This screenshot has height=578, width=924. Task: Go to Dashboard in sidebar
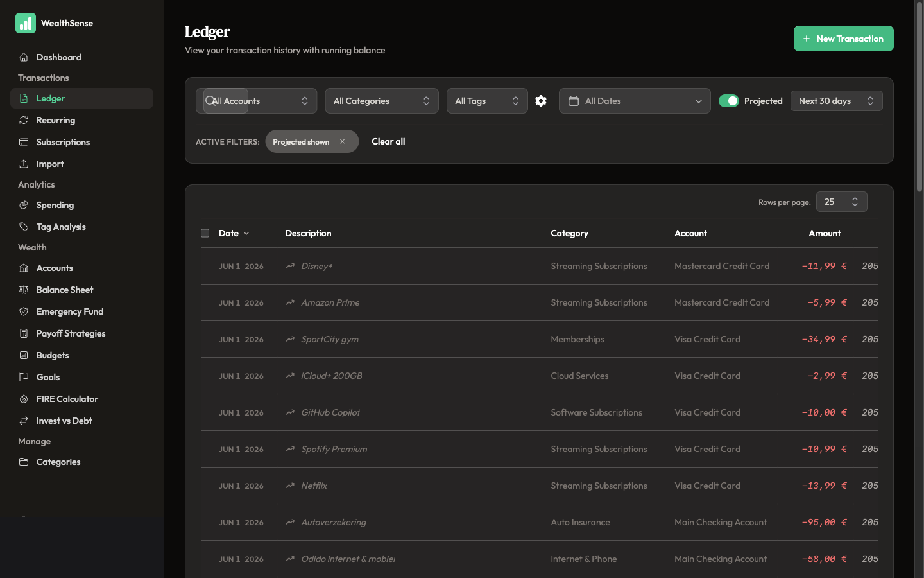(x=81, y=57)
